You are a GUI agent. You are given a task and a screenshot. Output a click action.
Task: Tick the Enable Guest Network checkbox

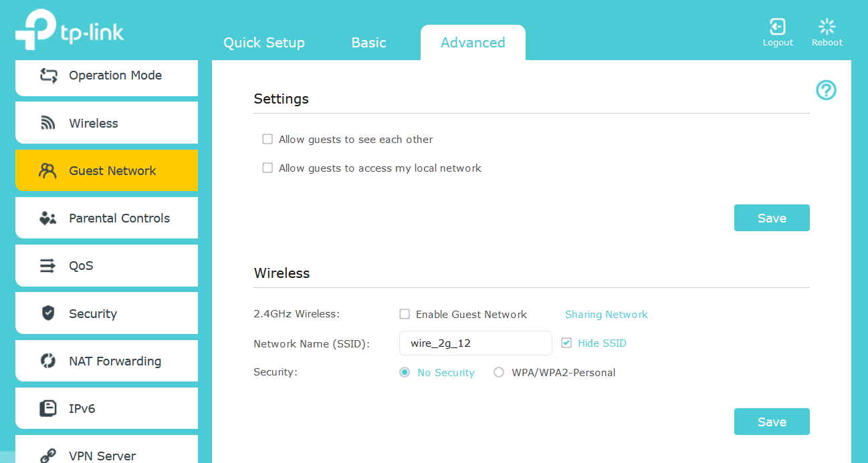405,315
